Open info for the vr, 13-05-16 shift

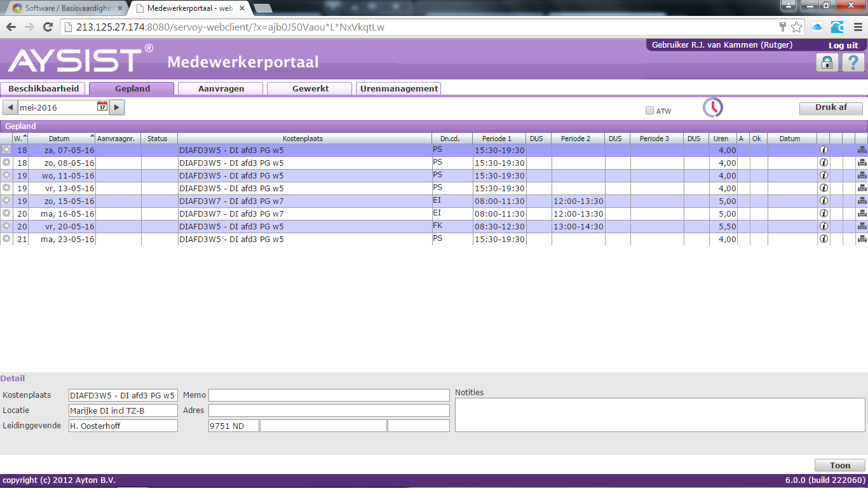824,188
